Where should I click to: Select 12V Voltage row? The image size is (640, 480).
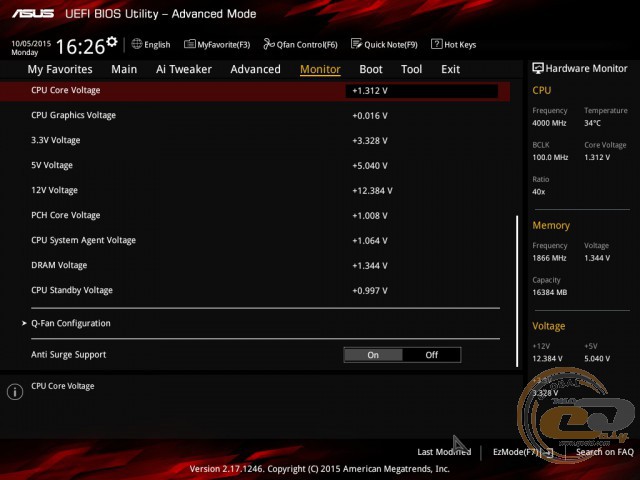[x=255, y=190]
